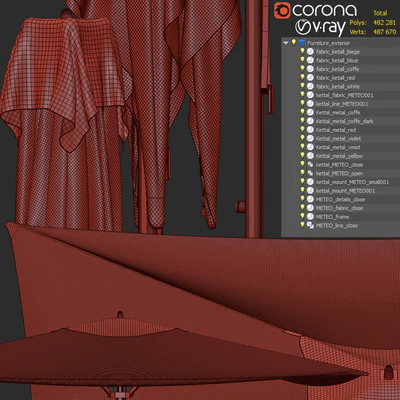Select the Furniture_exterior layer name
The width and height of the screenshot is (400, 400).
tap(329, 43)
